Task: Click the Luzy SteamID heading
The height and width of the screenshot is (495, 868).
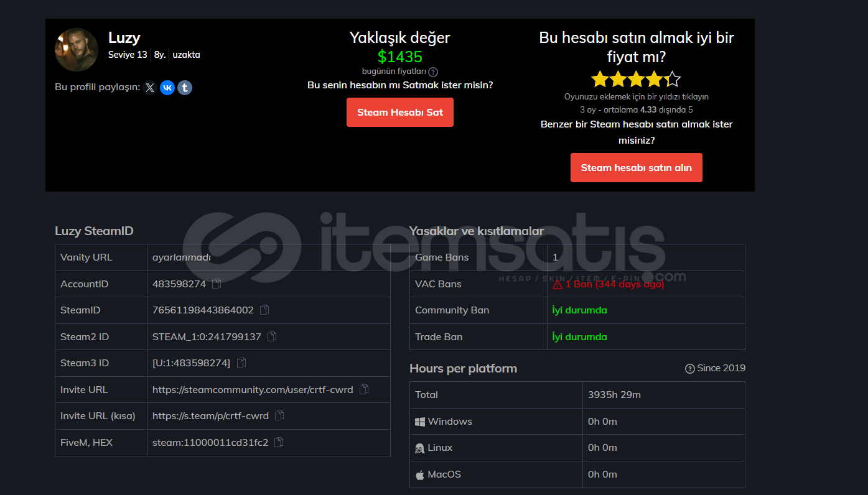Action: click(94, 231)
